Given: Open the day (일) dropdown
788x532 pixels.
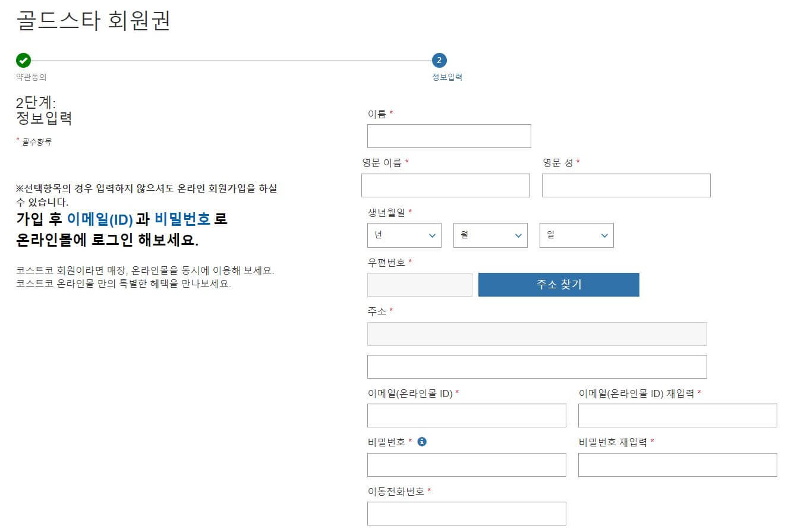Looking at the screenshot, I should [576, 235].
